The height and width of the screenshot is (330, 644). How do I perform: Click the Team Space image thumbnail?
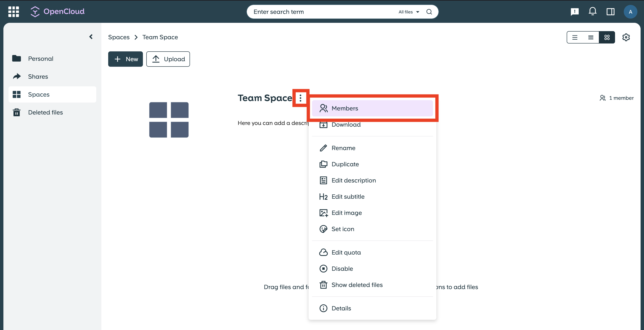pyautogui.click(x=169, y=120)
